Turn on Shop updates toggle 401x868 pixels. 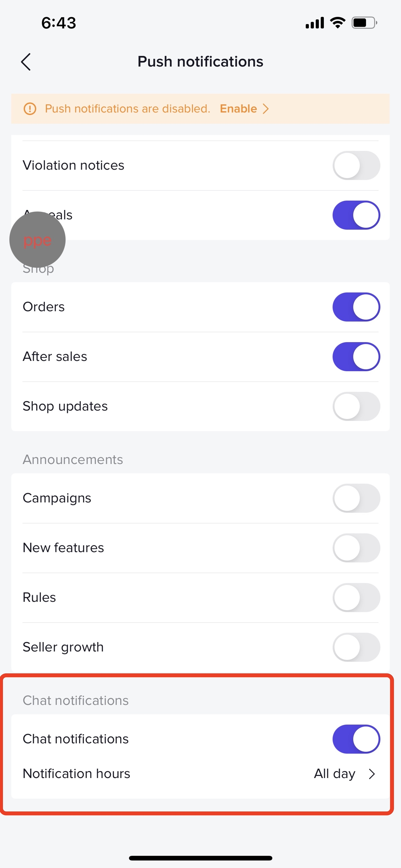356,406
